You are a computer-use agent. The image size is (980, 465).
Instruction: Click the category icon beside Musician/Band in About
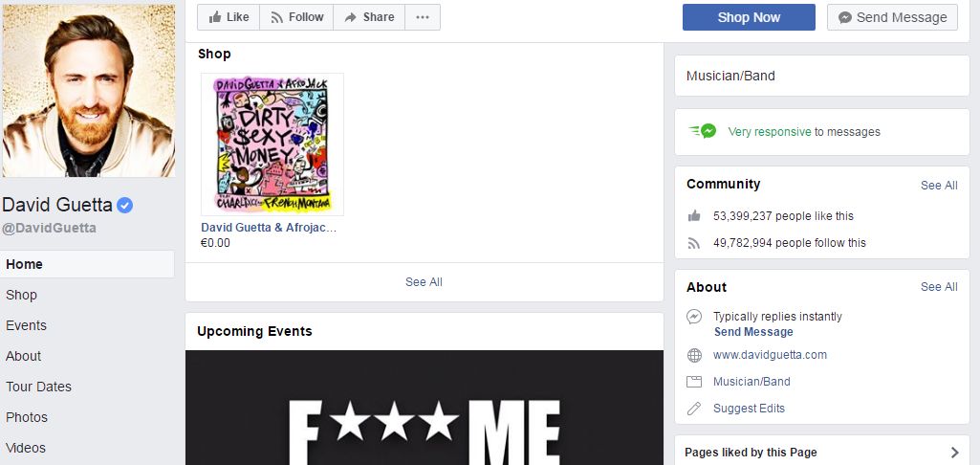click(694, 382)
